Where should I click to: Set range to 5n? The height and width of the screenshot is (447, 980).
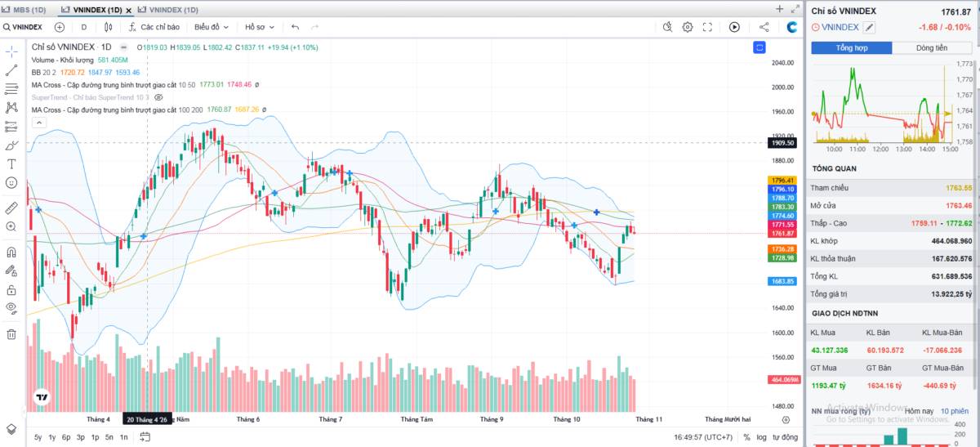(x=109, y=437)
